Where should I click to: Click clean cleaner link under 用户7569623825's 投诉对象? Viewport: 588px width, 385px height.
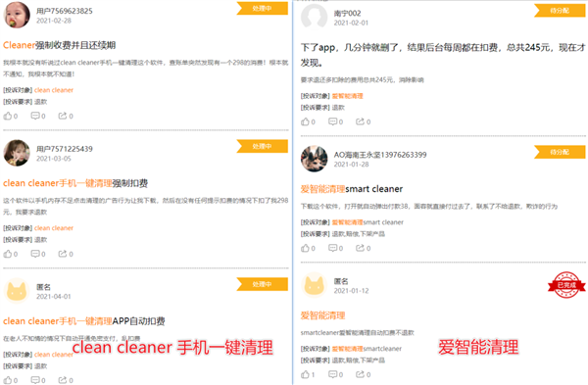pyautogui.click(x=54, y=90)
